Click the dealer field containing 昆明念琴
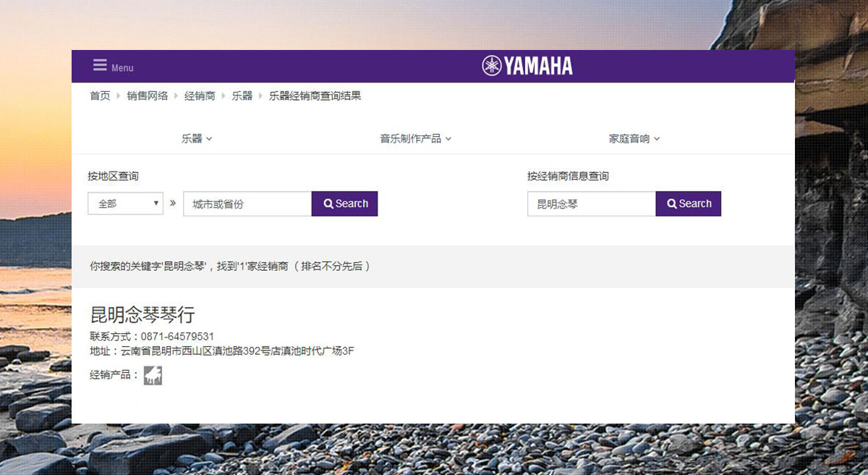868x475 pixels. (x=591, y=203)
